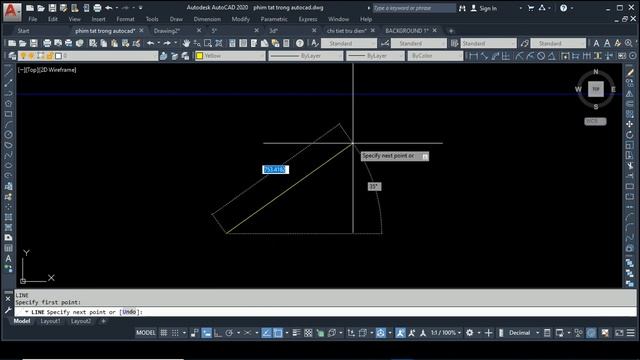
Task: Click the Zoom Window icon
Action: pos(208,43)
